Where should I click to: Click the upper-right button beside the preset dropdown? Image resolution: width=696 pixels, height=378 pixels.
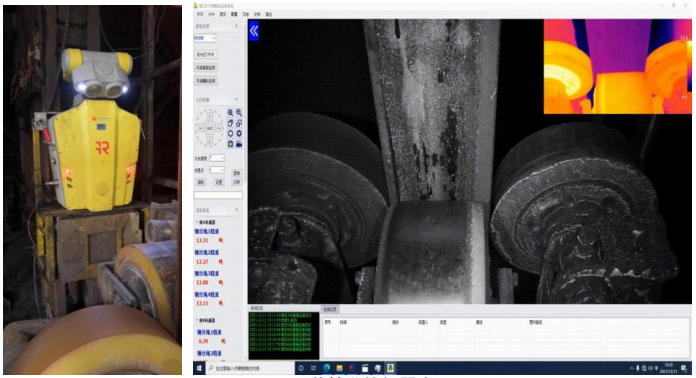[x=237, y=173]
